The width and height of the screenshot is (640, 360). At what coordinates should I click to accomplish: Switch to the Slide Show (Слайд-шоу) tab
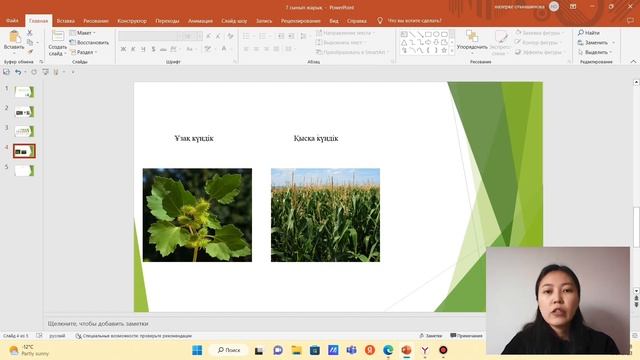[x=234, y=20]
